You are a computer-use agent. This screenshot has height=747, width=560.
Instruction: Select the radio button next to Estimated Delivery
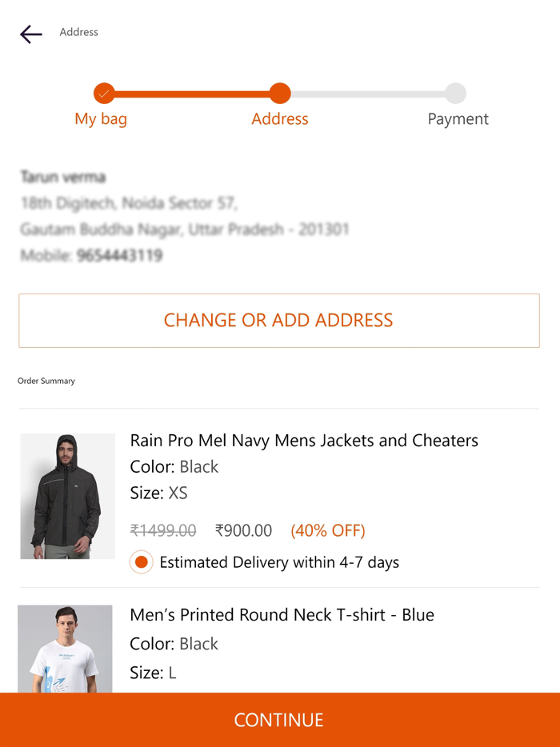141,562
